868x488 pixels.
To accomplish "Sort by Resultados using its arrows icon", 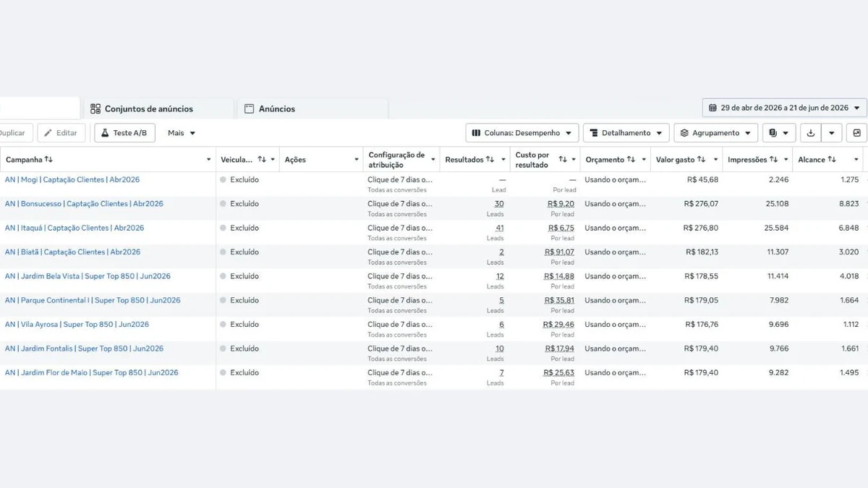I will click(490, 160).
